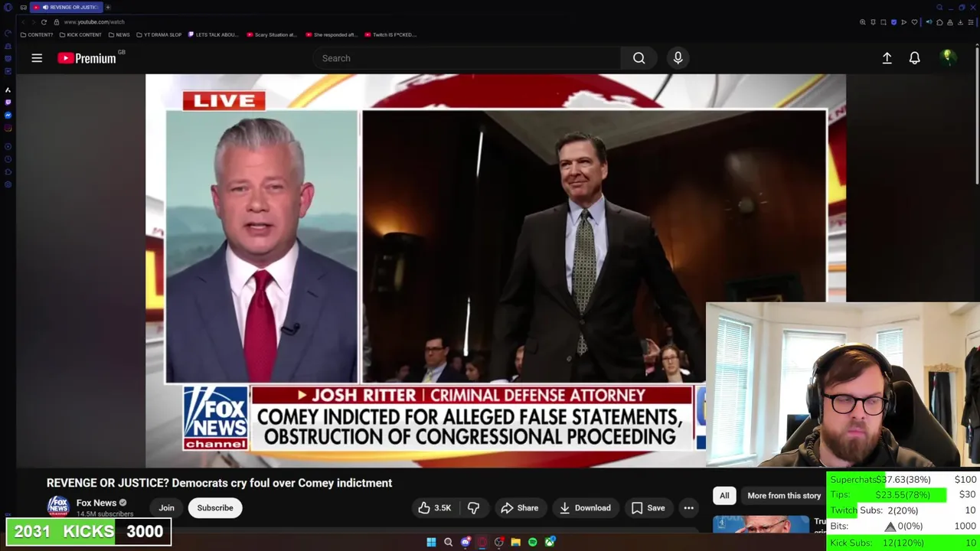
Task: Open browser downloads panel
Action: click(960, 22)
